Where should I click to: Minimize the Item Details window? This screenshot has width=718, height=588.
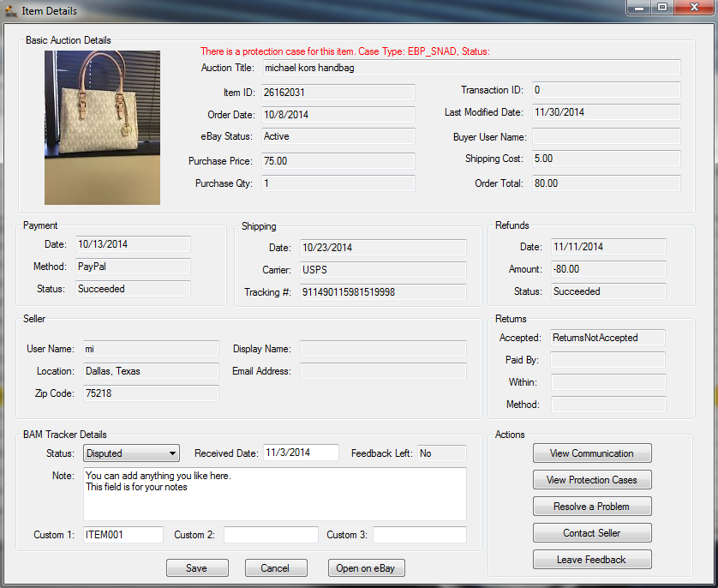click(639, 8)
